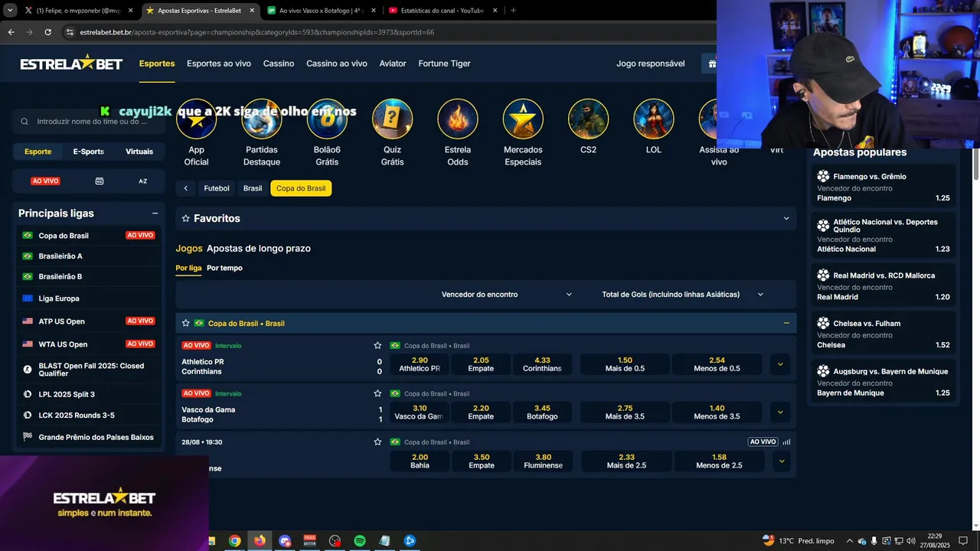
Task: Star the Copa do Brasil • Brasil league header
Action: pyautogui.click(x=185, y=323)
